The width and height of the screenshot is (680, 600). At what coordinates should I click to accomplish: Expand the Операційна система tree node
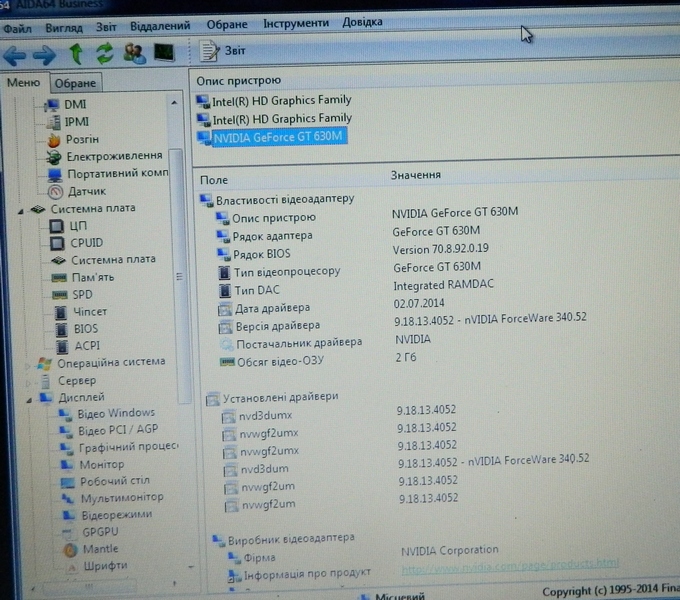[x=29, y=363]
